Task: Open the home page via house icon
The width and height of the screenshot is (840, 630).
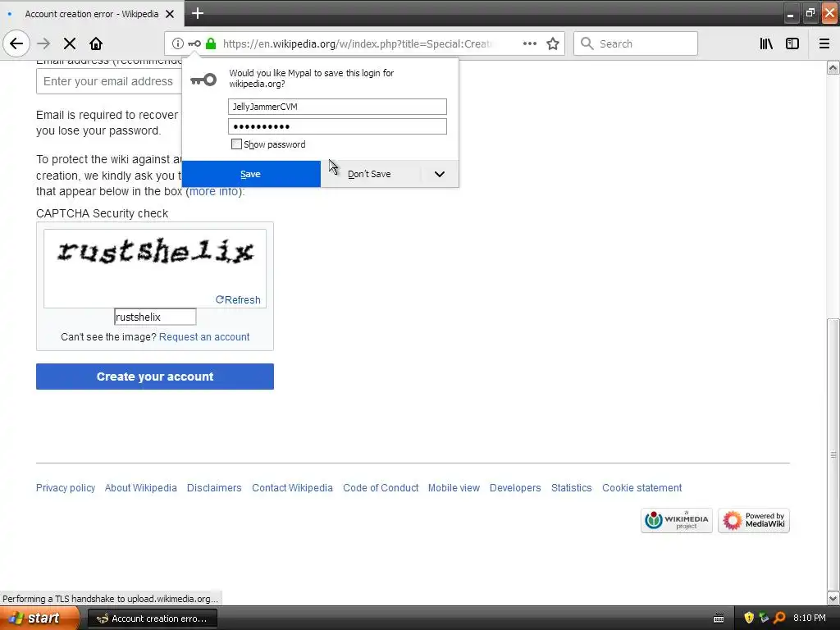Action: (96, 43)
